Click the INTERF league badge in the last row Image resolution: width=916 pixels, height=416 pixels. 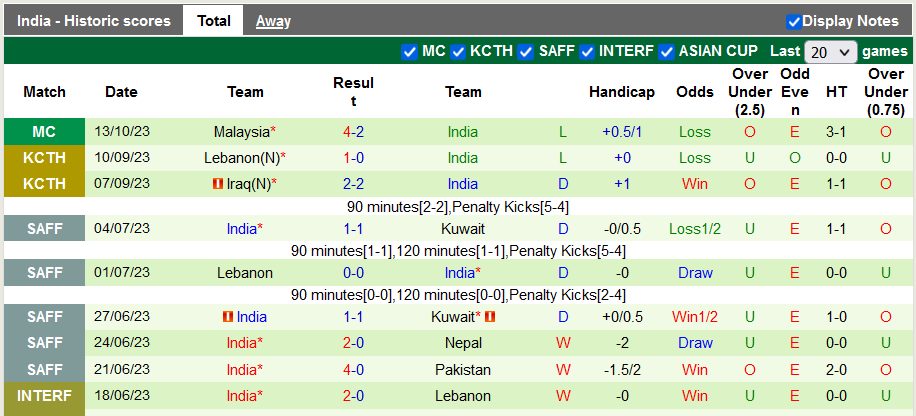(x=44, y=396)
